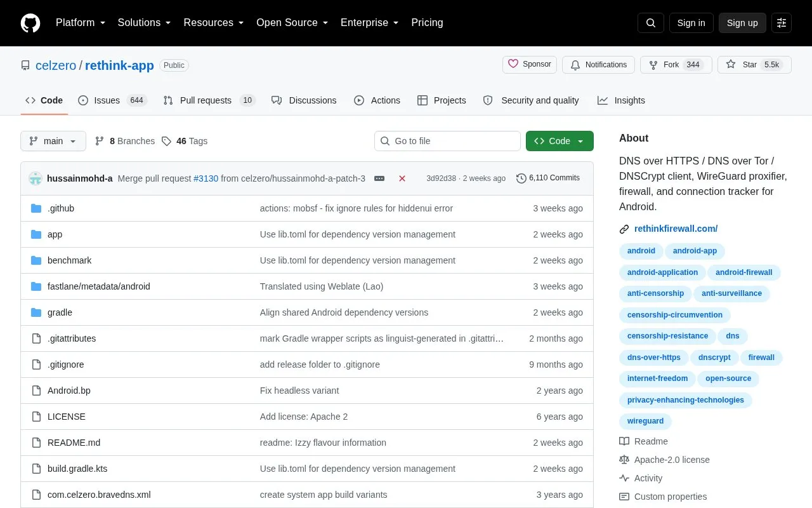812x508 pixels.
Task: Switch to the Projects tab
Action: [442, 100]
